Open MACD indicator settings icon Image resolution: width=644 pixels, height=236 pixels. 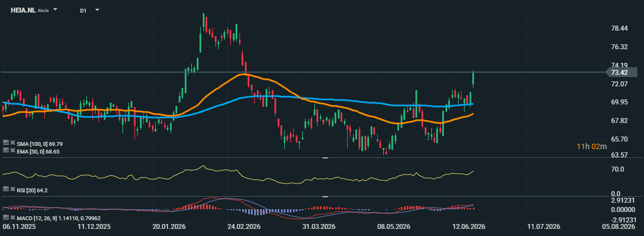tap(5, 217)
